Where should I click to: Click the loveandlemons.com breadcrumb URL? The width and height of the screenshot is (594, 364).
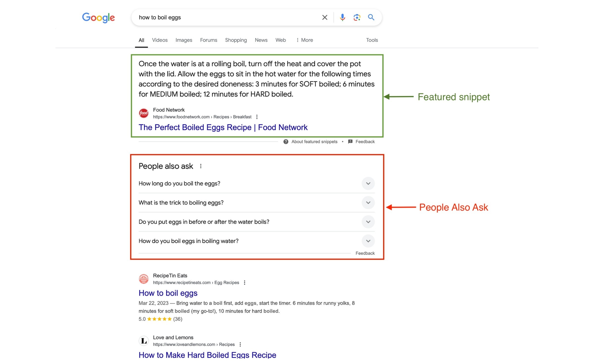pyautogui.click(x=194, y=344)
